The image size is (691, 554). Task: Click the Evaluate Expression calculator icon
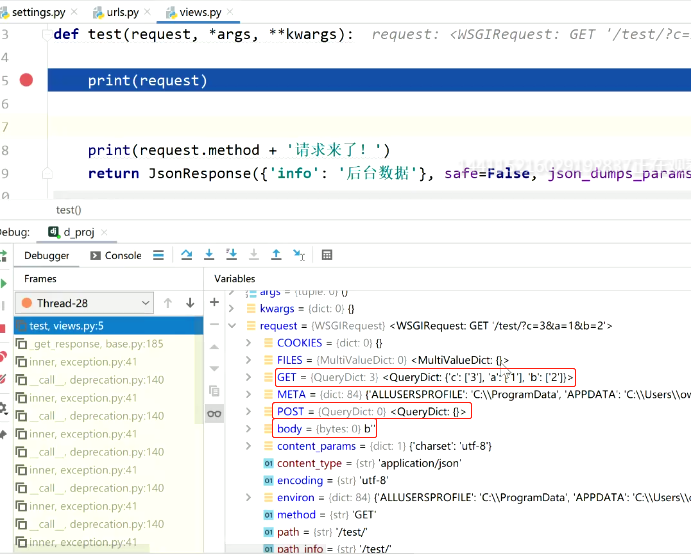(x=327, y=255)
